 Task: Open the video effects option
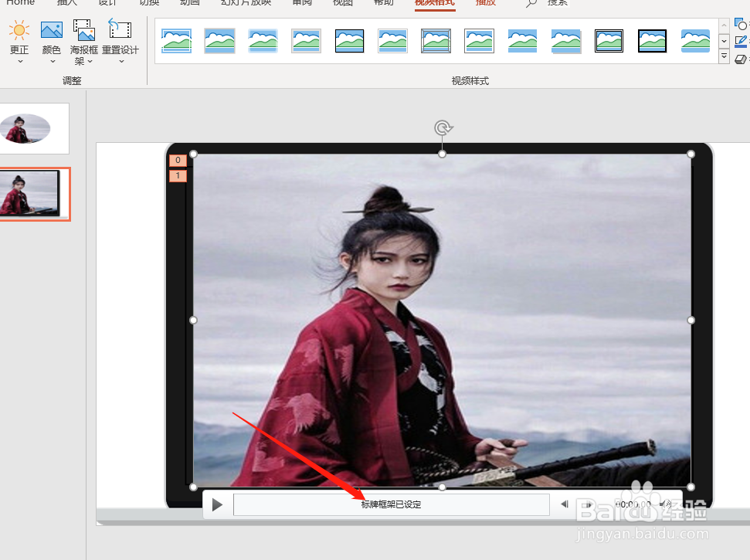coord(741,59)
